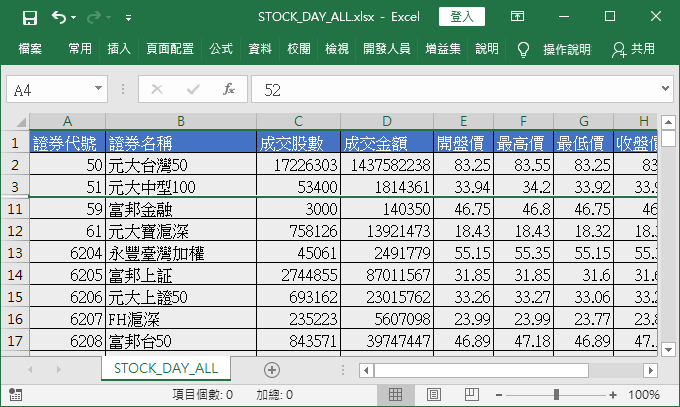Click the formula bar showing 52
The height and width of the screenshot is (407, 680).
455,90
